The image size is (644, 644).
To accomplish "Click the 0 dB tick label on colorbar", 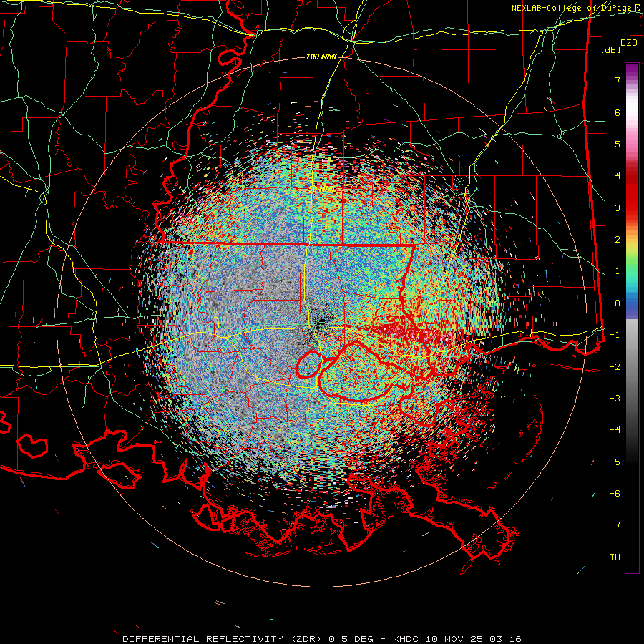I will (618, 303).
